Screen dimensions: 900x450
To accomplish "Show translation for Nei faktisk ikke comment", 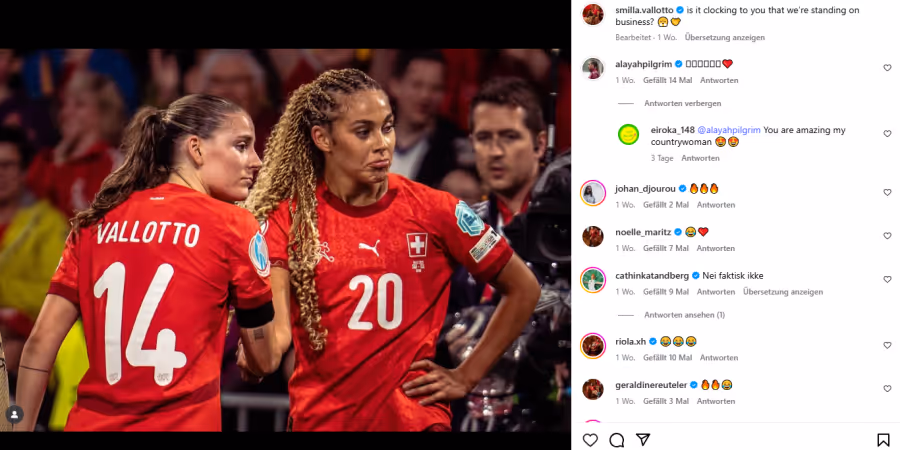I will pyautogui.click(x=783, y=292).
